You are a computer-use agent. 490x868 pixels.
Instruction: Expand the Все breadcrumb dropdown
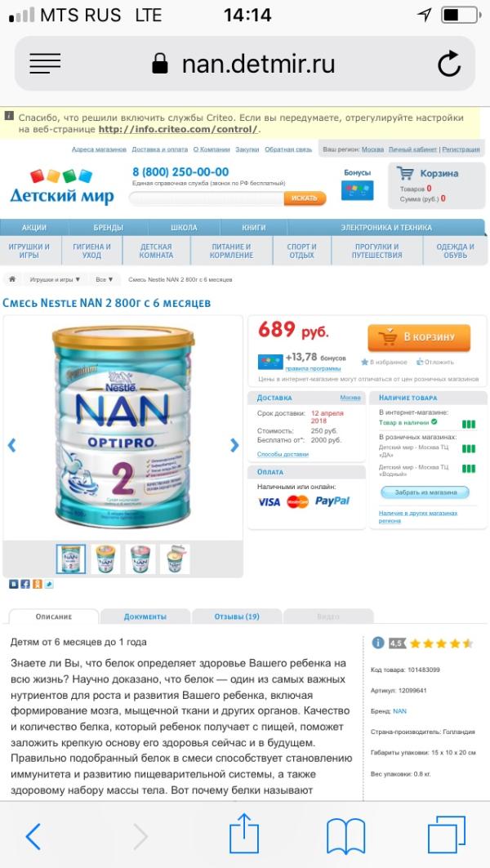coord(104,279)
